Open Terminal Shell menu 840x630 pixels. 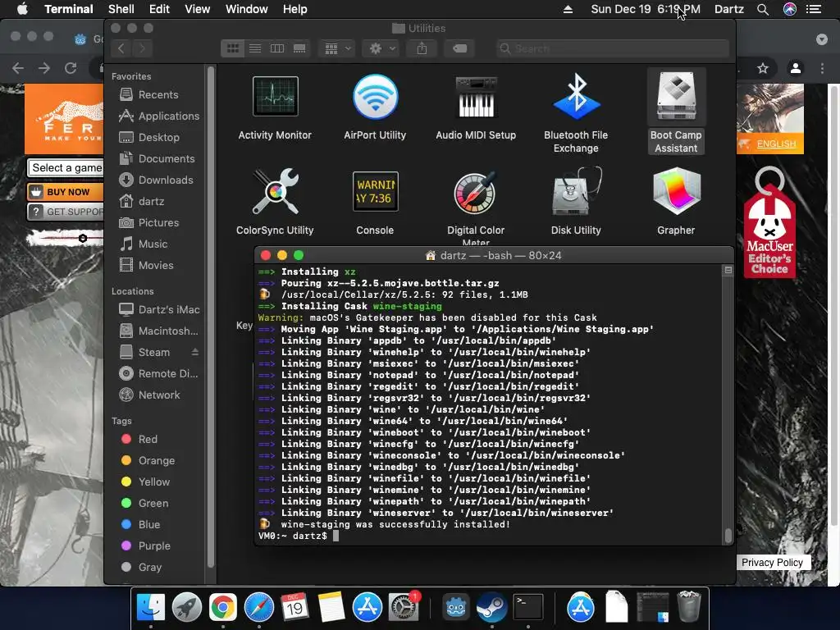[121, 9]
